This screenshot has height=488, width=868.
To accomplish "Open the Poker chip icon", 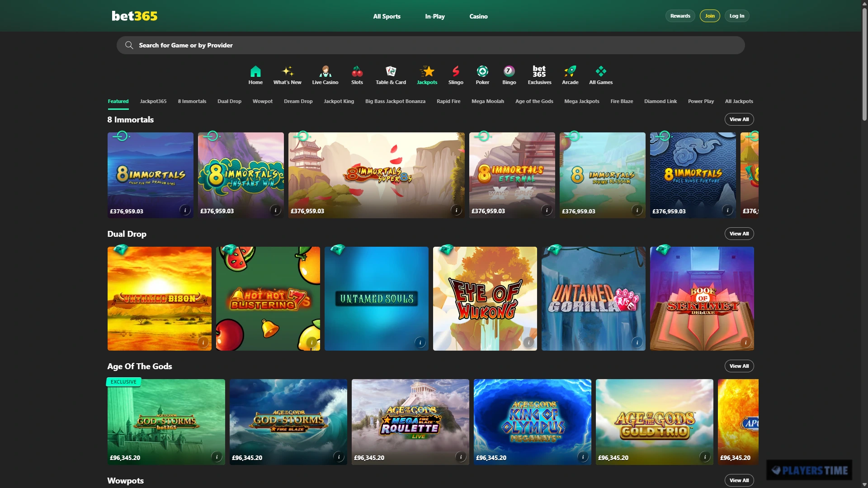I will 482,71.
